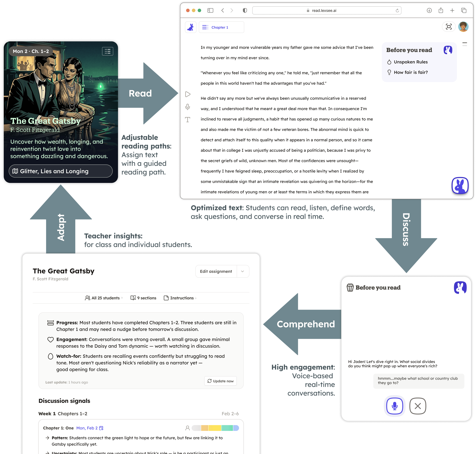
Task: Click the Lexsee rabbit logo button
Action: [191, 27]
